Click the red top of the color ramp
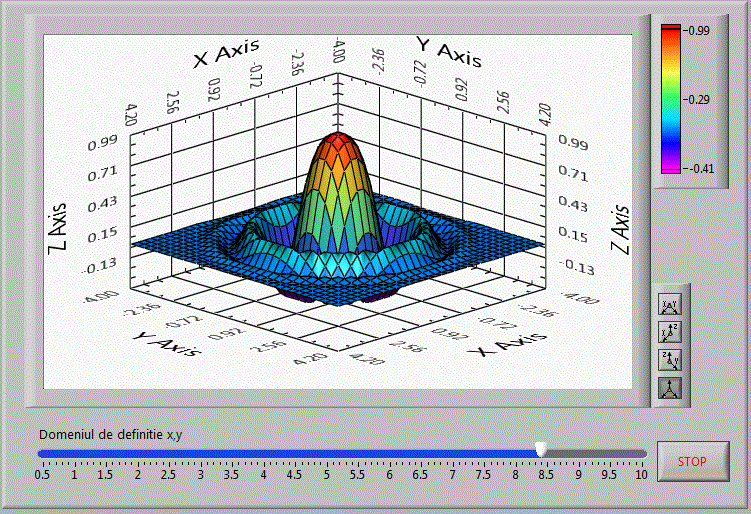 point(671,30)
